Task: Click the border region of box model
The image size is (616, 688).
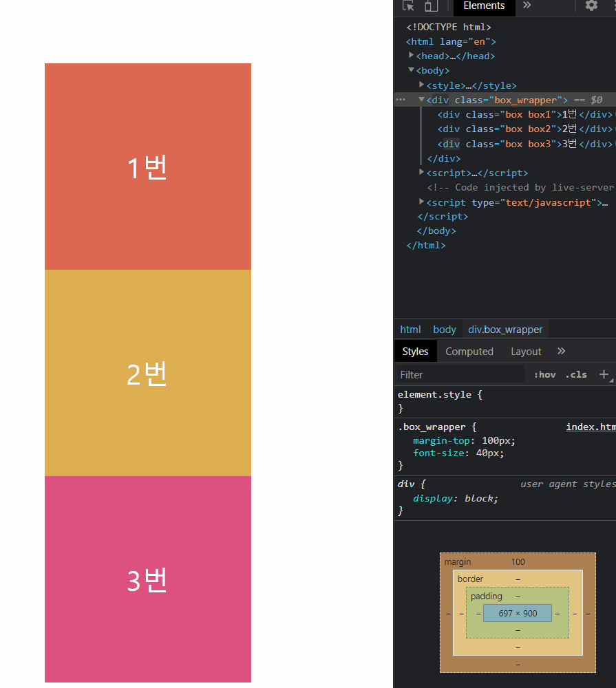Action: click(470, 579)
